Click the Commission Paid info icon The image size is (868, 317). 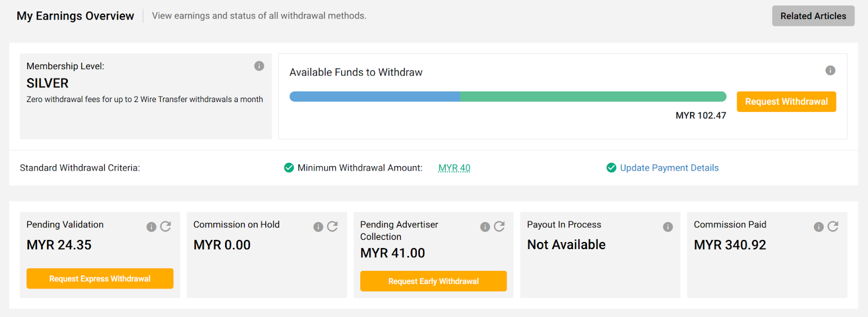(x=819, y=227)
